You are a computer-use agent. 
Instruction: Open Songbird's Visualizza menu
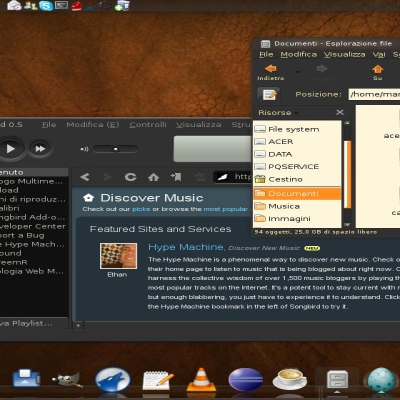198,125
